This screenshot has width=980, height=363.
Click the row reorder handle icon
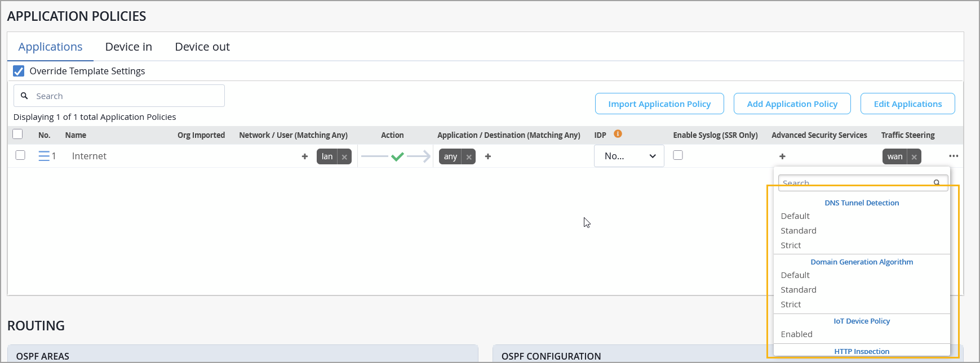[x=43, y=156]
